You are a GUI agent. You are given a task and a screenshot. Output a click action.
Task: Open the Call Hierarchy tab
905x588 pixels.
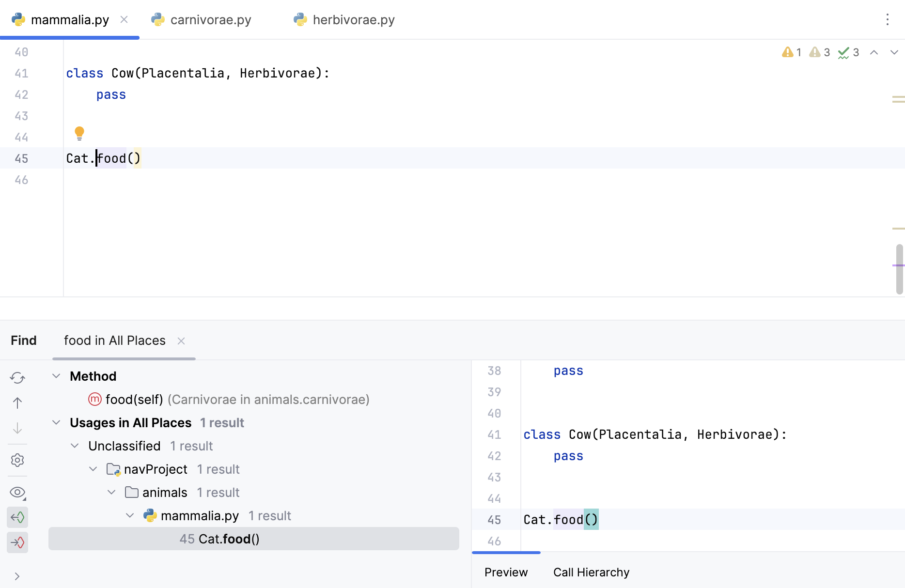(x=591, y=573)
